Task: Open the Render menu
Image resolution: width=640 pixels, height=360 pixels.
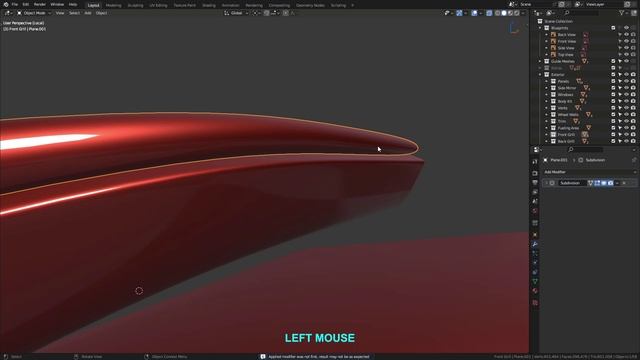Action: (x=40, y=4)
